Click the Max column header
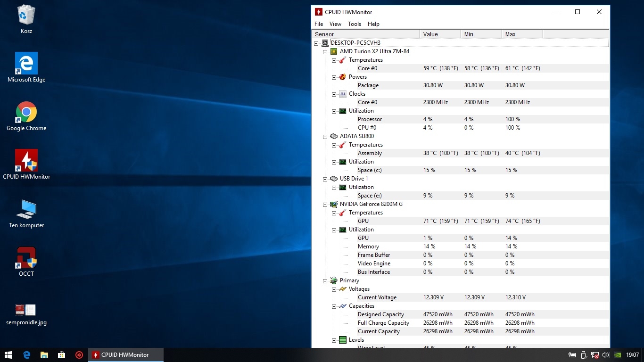The width and height of the screenshot is (644, 362). click(522, 34)
